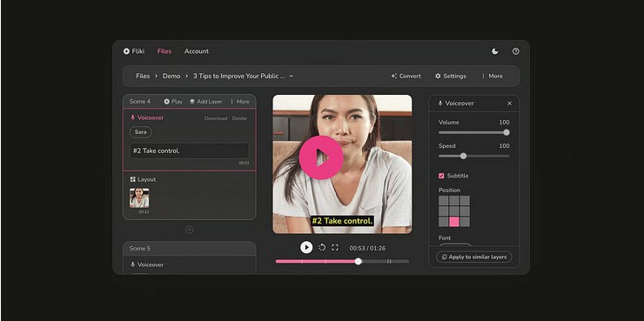Expand the file title dropdown chevron

tap(292, 76)
